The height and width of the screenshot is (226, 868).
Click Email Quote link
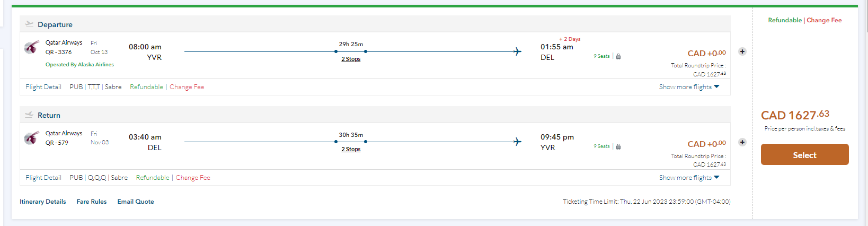[136, 202]
